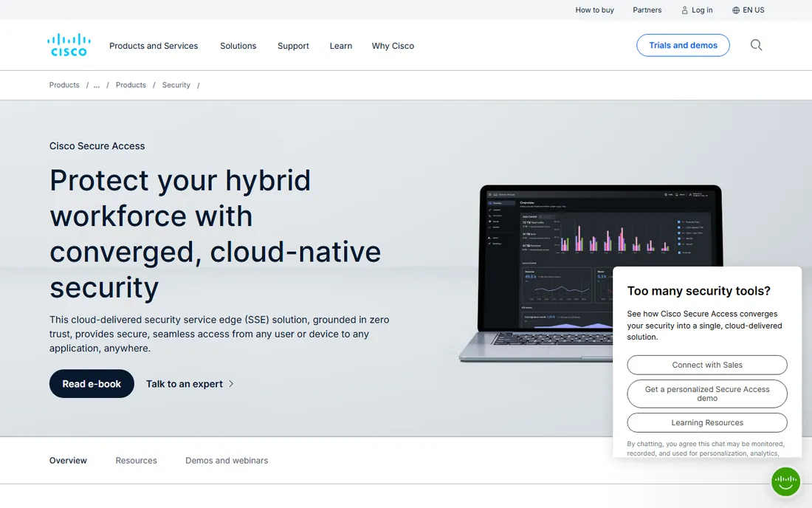Click first Products breadcrumb
Viewport: 812px width, 508px height.
pos(64,85)
